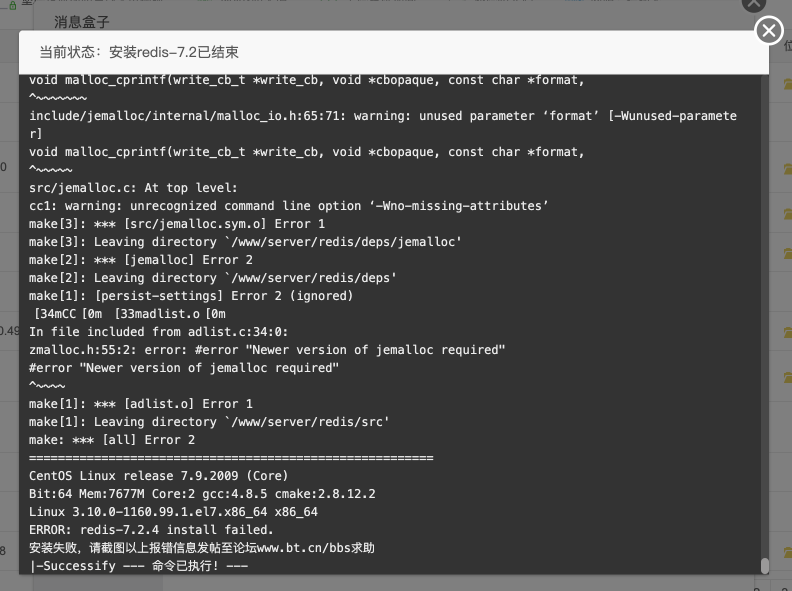This screenshot has width=792, height=591.
Task: Click the 'src/jemalloc.c: At top level' line
Action: 133,188
